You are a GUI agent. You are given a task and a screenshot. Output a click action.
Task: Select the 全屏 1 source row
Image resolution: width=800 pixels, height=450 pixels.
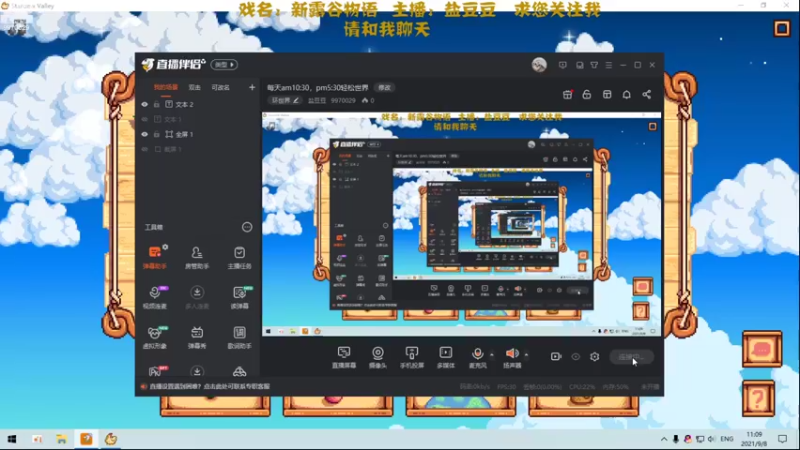pyautogui.click(x=197, y=134)
